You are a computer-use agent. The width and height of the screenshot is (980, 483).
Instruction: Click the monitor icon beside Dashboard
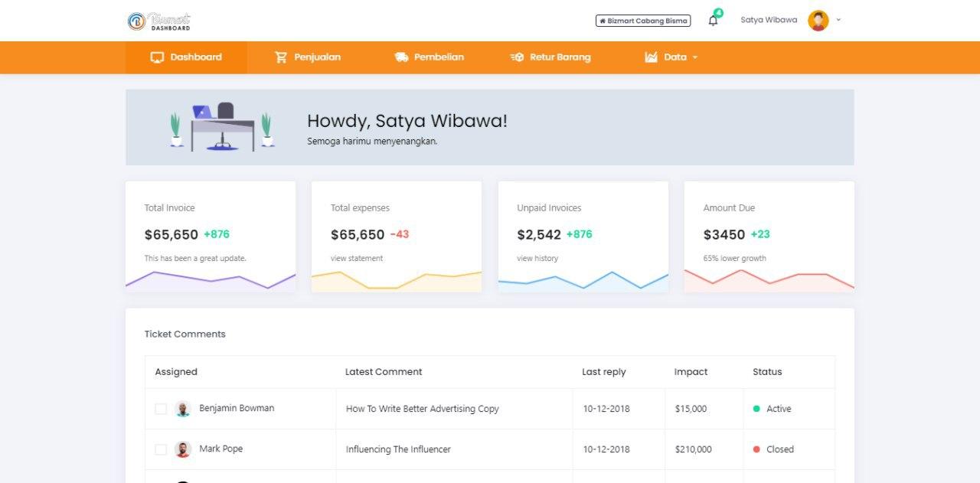click(x=158, y=57)
